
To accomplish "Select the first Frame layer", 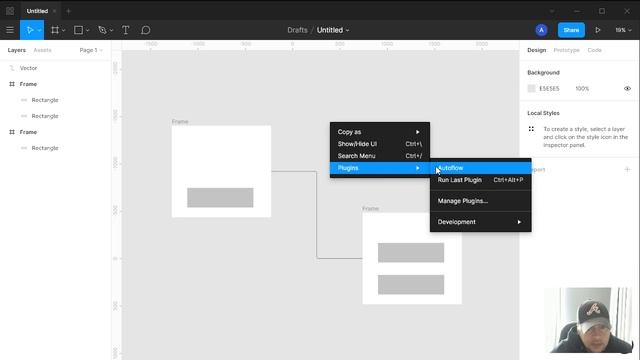I will [56, 84].
